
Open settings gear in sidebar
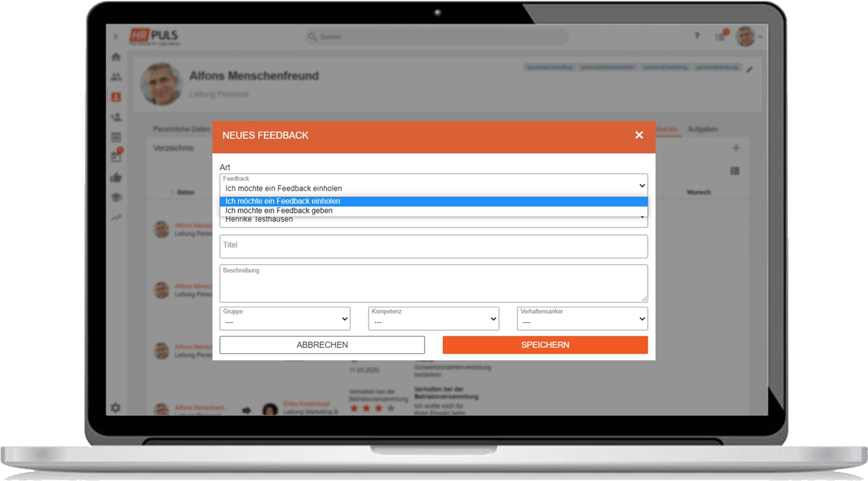[x=116, y=408]
